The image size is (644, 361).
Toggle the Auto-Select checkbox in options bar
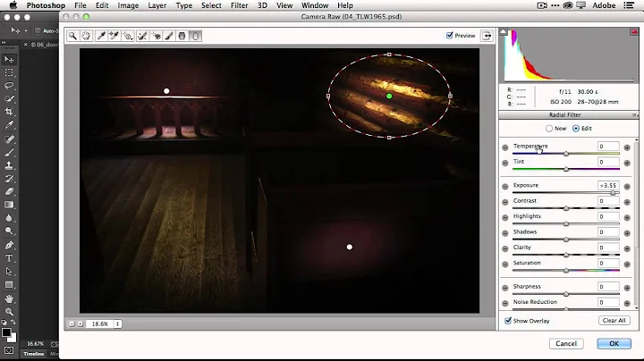[x=38, y=30]
